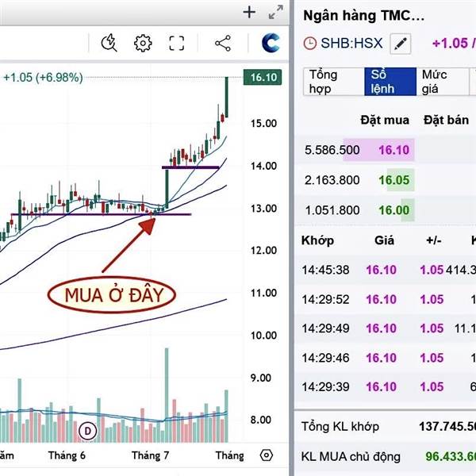Viewport: 476px width, 476px height.
Task: Click bid price 16.05 in order book
Action: [394, 180]
